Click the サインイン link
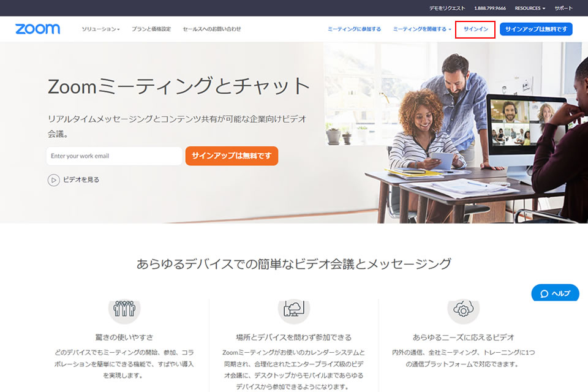 [x=475, y=29]
